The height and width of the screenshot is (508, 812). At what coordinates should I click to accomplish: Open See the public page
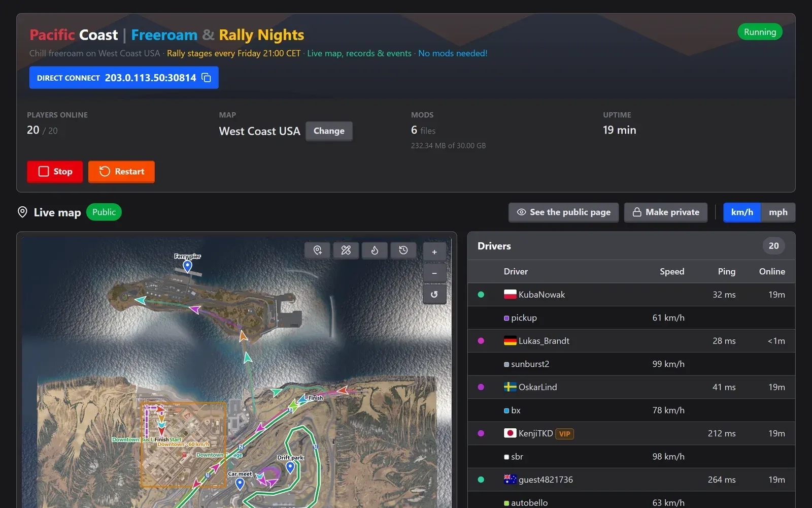[x=563, y=212]
